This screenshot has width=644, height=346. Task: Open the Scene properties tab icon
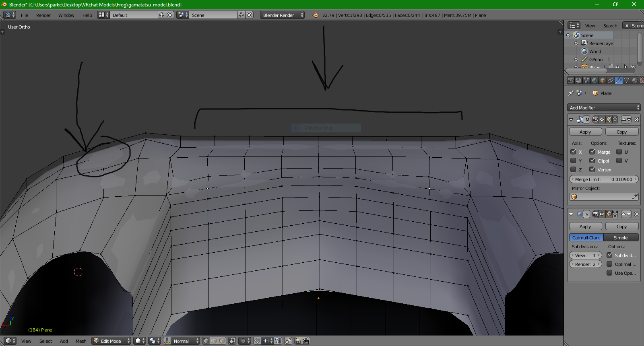click(x=586, y=80)
